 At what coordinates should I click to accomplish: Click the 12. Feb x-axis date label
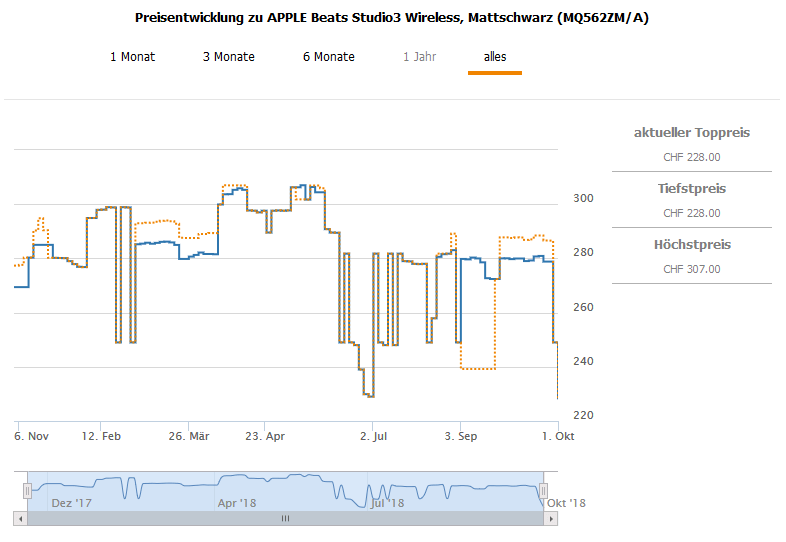pyautogui.click(x=102, y=436)
